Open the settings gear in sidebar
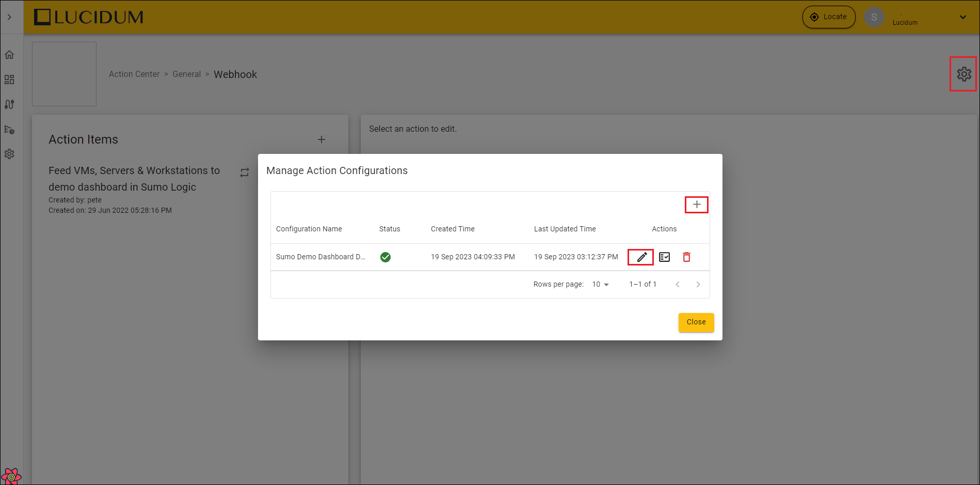The image size is (980, 485). (x=9, y=154)
